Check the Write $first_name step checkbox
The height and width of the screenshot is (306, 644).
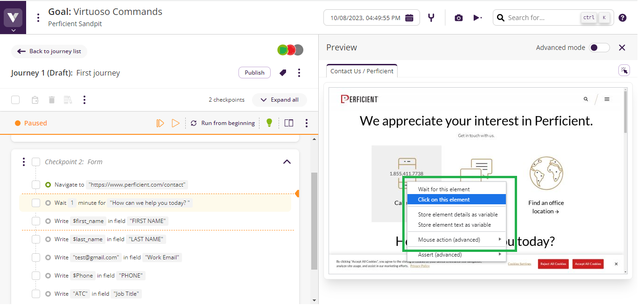point(36,221)
